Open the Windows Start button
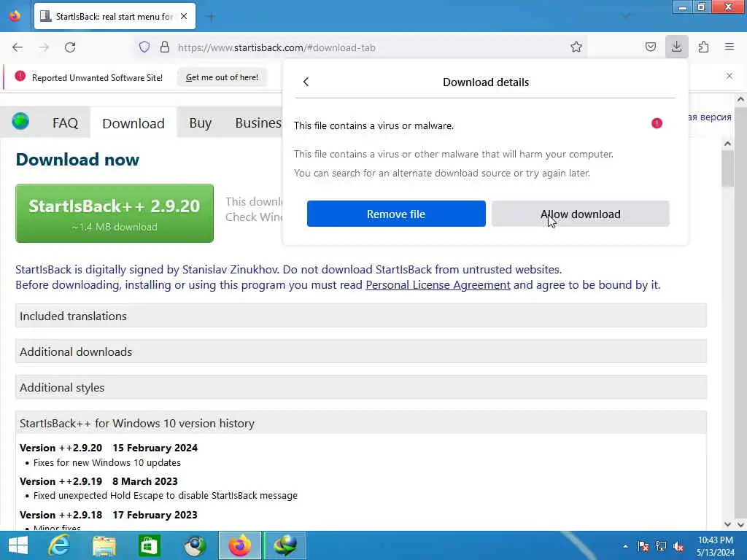747x560 pixels. coord(18,545)
